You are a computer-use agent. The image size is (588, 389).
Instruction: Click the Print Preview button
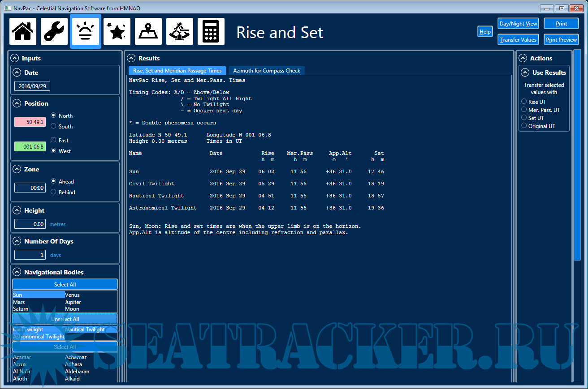click(561, 40)
